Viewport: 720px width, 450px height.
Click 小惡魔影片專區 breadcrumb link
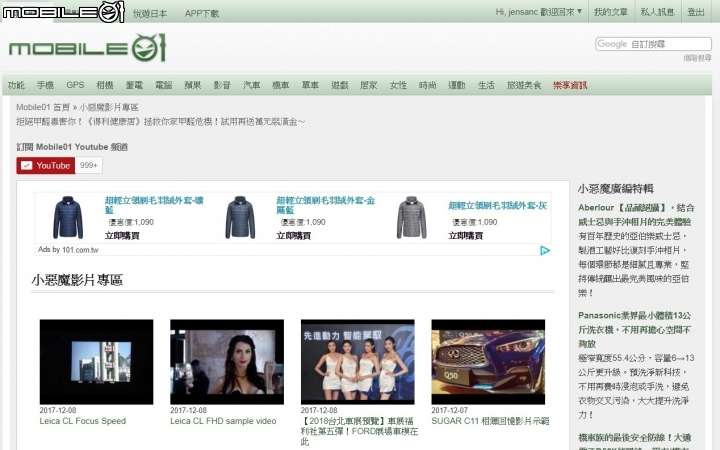(x=109, y=107)
